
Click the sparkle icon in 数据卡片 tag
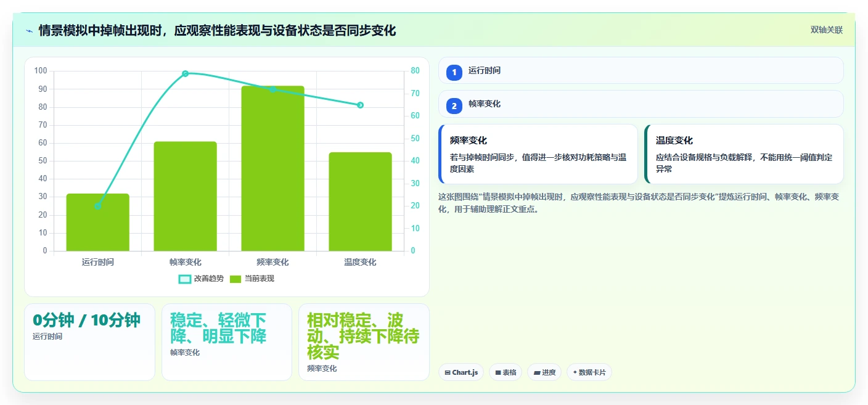(x=575, y=372)
